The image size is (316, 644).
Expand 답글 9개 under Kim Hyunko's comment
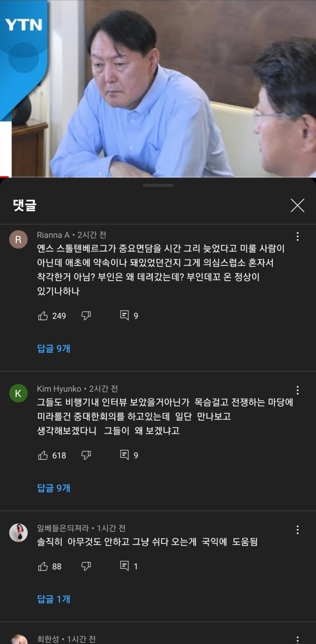(54, 488)
